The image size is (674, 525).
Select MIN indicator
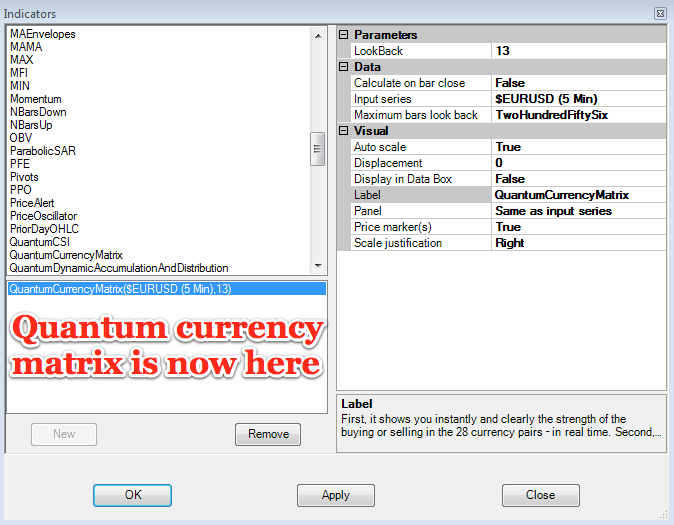[20, 86]
